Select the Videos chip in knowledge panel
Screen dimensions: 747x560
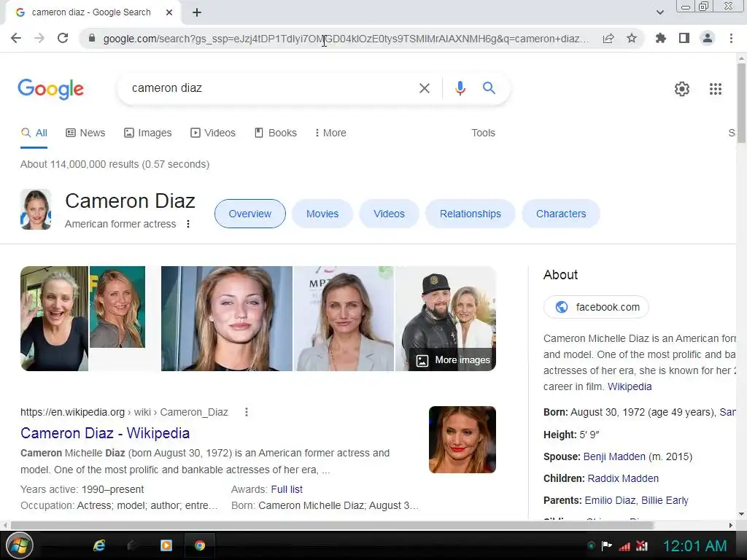coord(390,214)
